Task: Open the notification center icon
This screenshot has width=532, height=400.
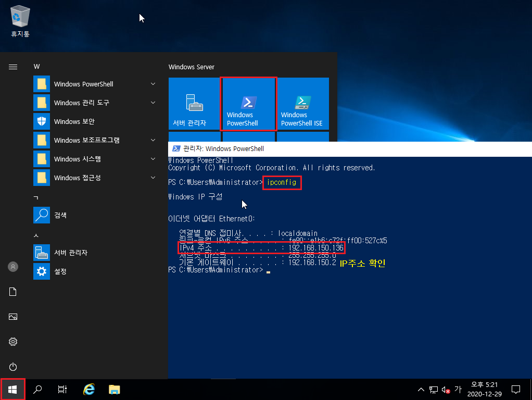Action: [x=516, y=390]
